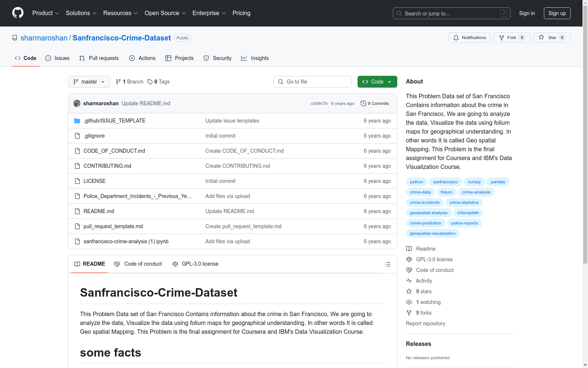Open the Projects tab
This screenshot has width=588, height=368.
[x=179, y=58]
